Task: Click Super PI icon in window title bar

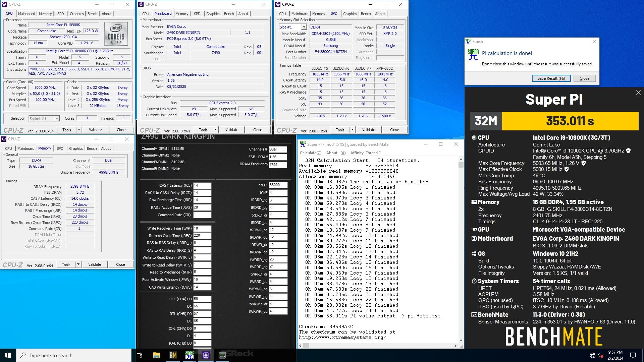Action: coord(303,144)
